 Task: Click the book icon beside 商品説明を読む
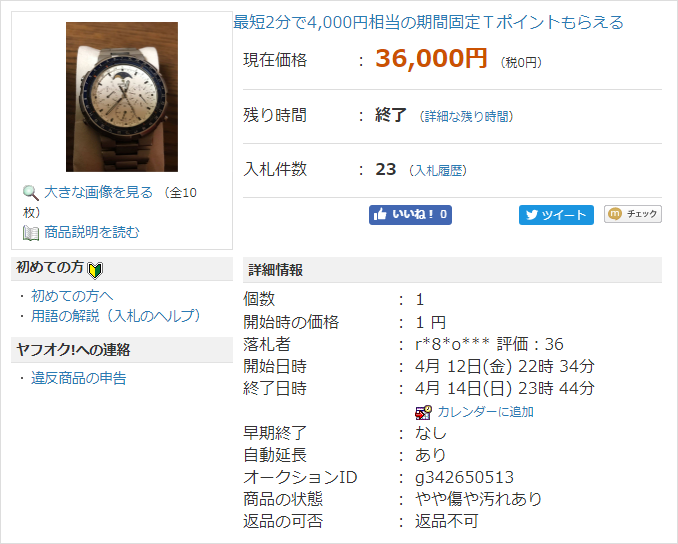[31, 233]
